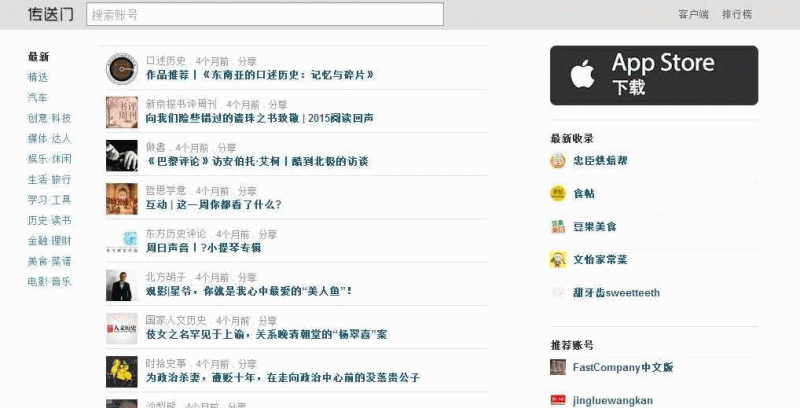
Task: Click the 豆果美食 account icon
Action: 558,227
